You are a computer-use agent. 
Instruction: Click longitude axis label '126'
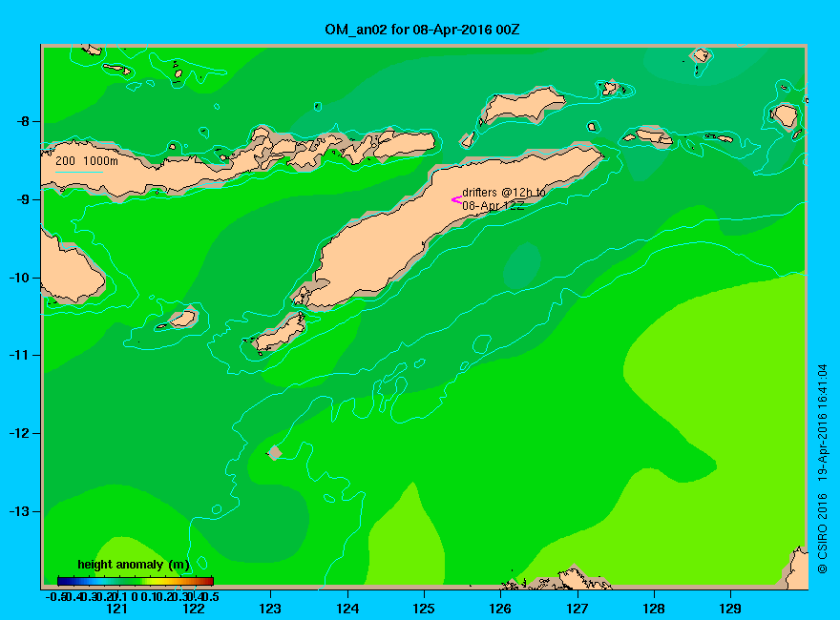(500, 609)
